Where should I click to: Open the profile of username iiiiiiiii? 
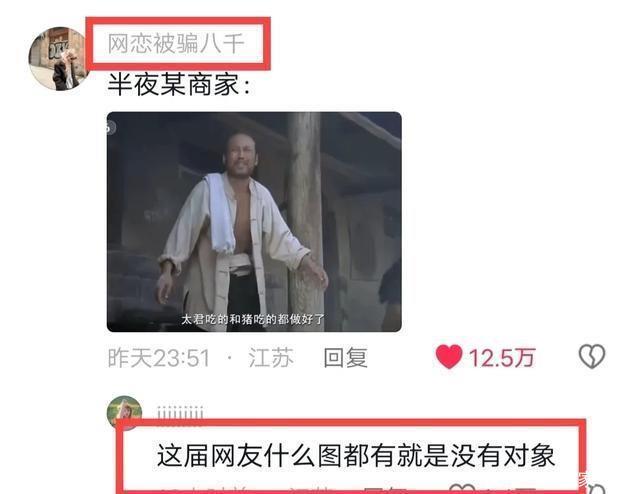pos(180,413)
